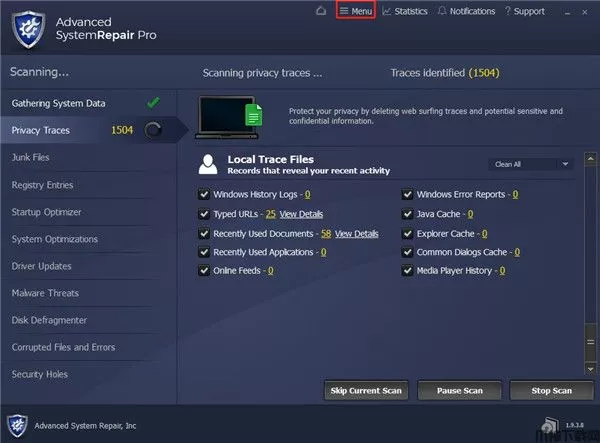Click the Pause Scan button
Screen dimensions: 600x443
(x=460, y=391)
